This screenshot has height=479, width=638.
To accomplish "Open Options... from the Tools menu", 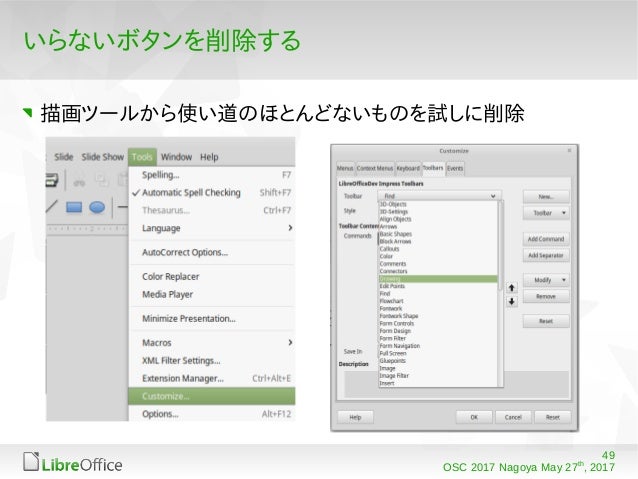I will 212,414.
